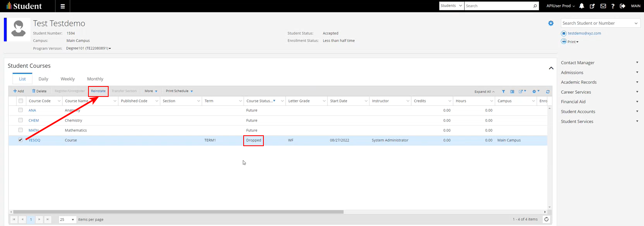Click the Student app logo
Screen dimensions: 644x226
point(24,6)
